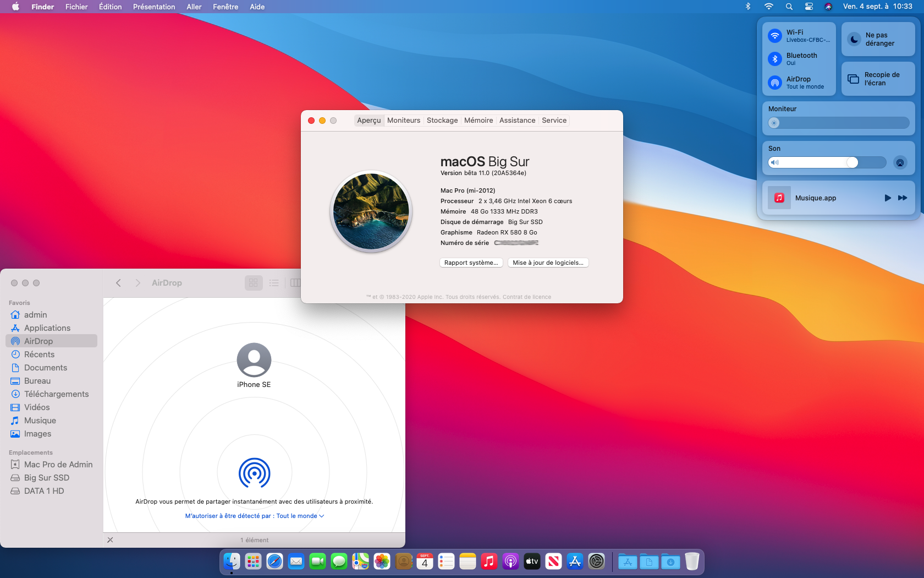Select Big Sur SSD in Emplacements
Screen dimensions: 924x578
click(x=52, y=478)
